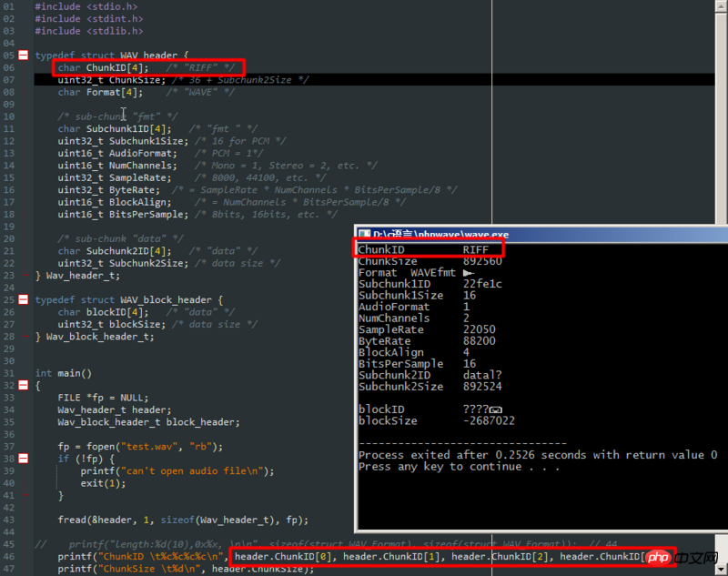Click "Wav_header_t header;" on line 34

115,409
